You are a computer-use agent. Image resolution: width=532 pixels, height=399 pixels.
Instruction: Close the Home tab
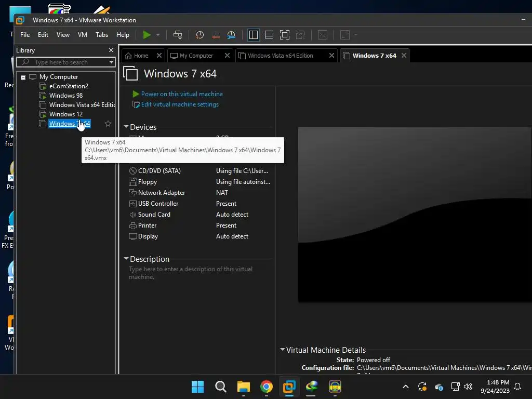point(159,55)
